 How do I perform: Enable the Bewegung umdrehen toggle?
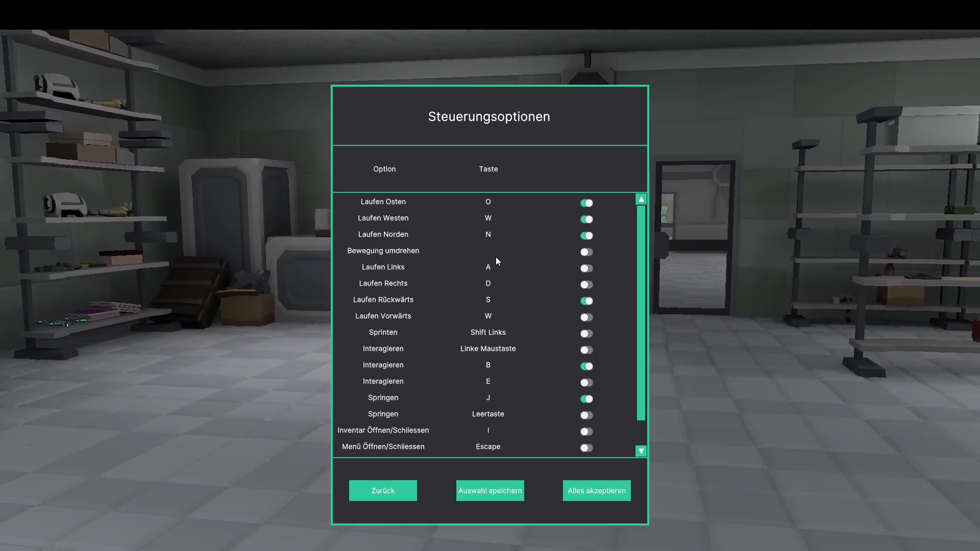(586, 252)
